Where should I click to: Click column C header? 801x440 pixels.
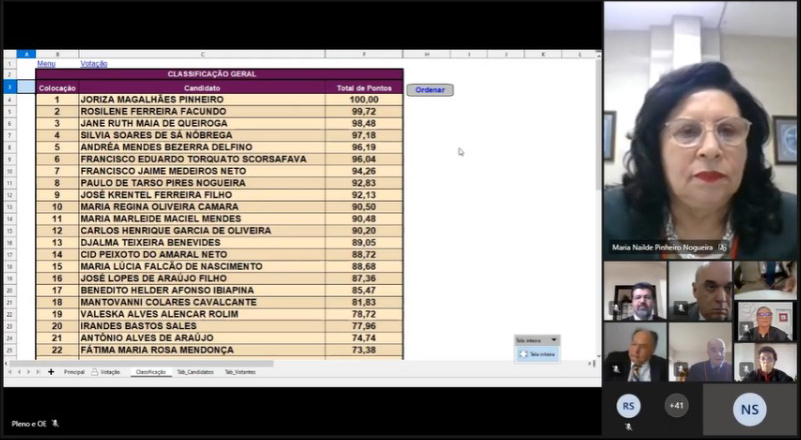203,54
